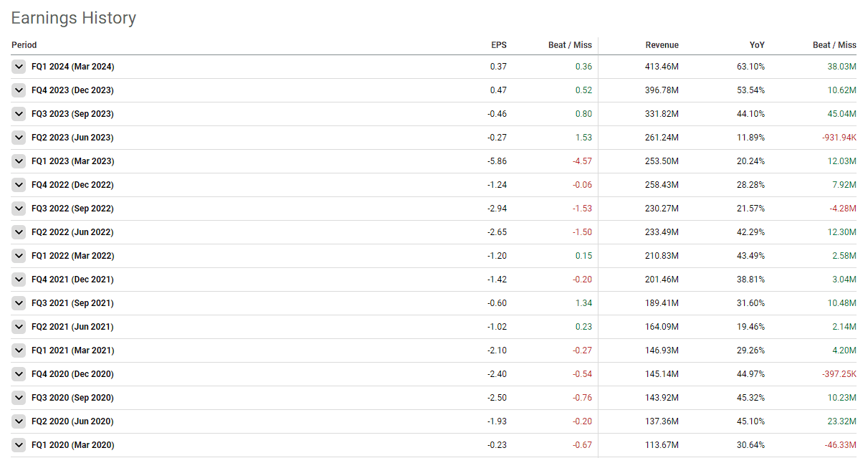
Task: Expand the FQ4 2020 (Dec 2020) row
Action: click(19, 374)
